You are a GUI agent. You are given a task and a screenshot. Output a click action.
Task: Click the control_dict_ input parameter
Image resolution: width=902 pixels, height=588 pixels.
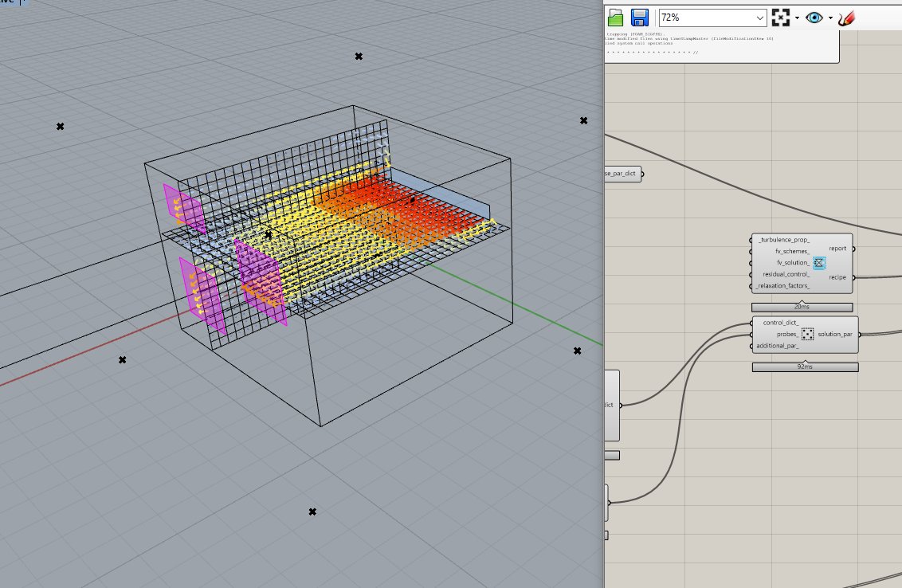pos(780,323)
